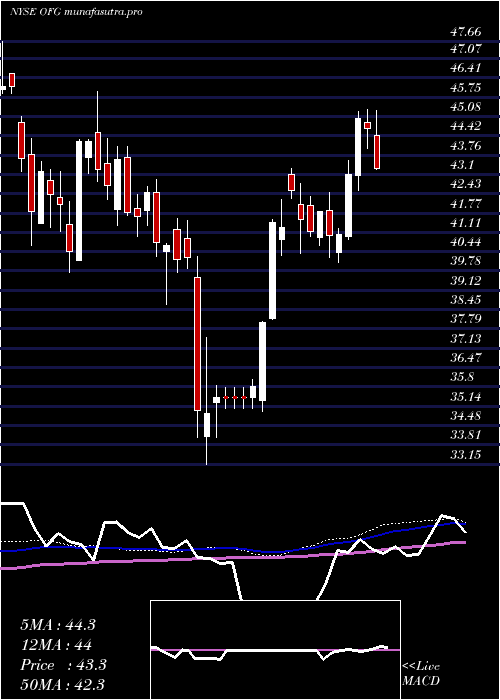500x700 pixels.
Task: Select the 37.79 price level label
Action: (466, 319)
